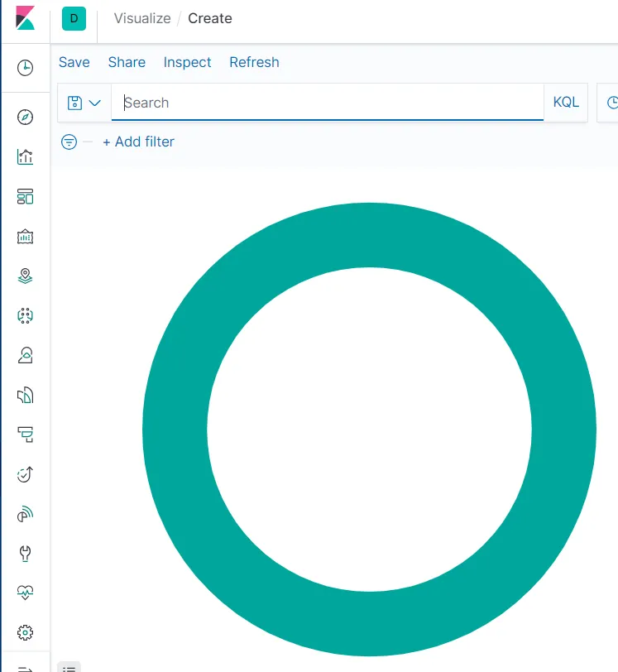Switch query language via KQL button
618x672 pixels.
coord(566,103)
